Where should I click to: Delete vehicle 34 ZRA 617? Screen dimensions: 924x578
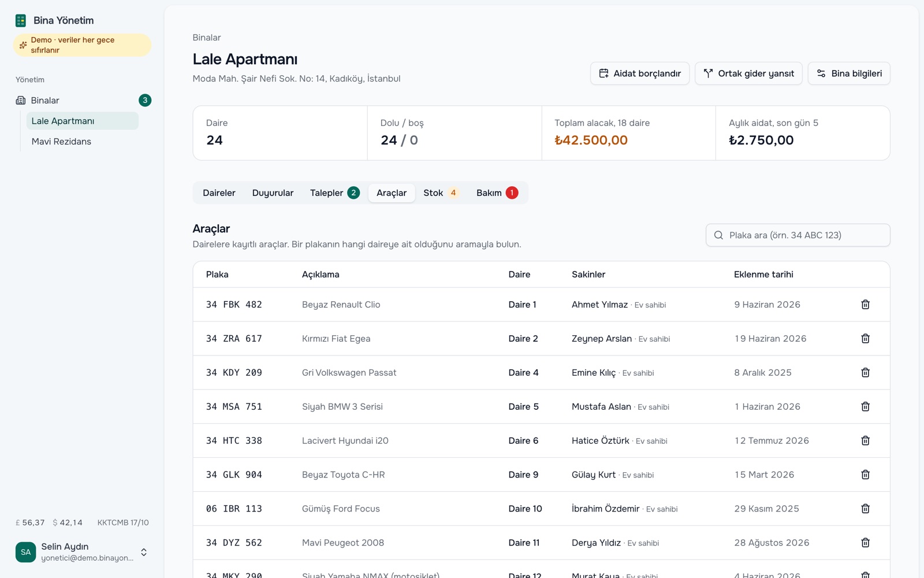(x=865, y=339)
